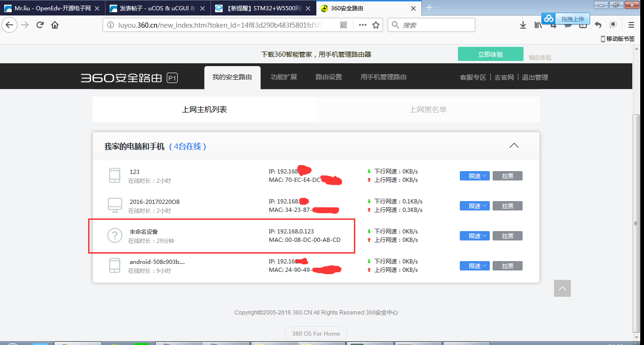Switch to the 上网主机列表 tab
The width and height of the screenshot is (644, 345).
[204, 109]
